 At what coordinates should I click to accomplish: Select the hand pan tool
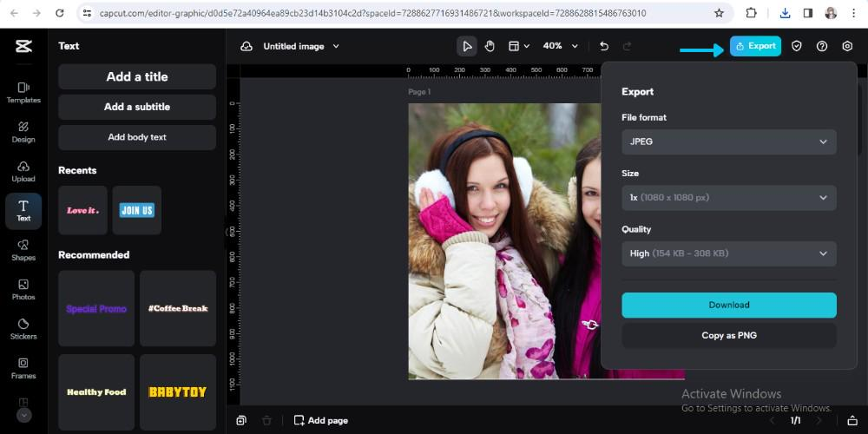pyautogui.click(x=490, y=47)
